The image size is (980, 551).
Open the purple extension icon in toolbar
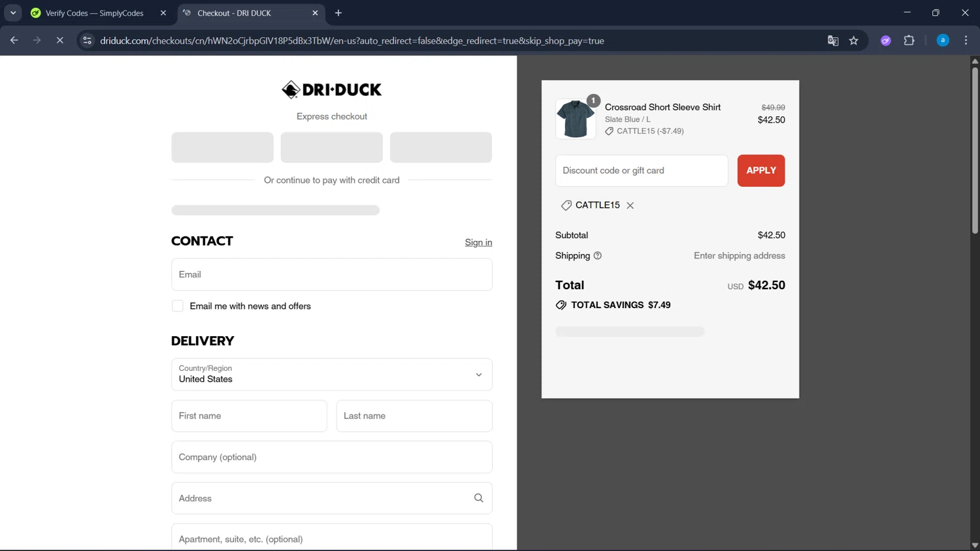[x=886, y=40]
